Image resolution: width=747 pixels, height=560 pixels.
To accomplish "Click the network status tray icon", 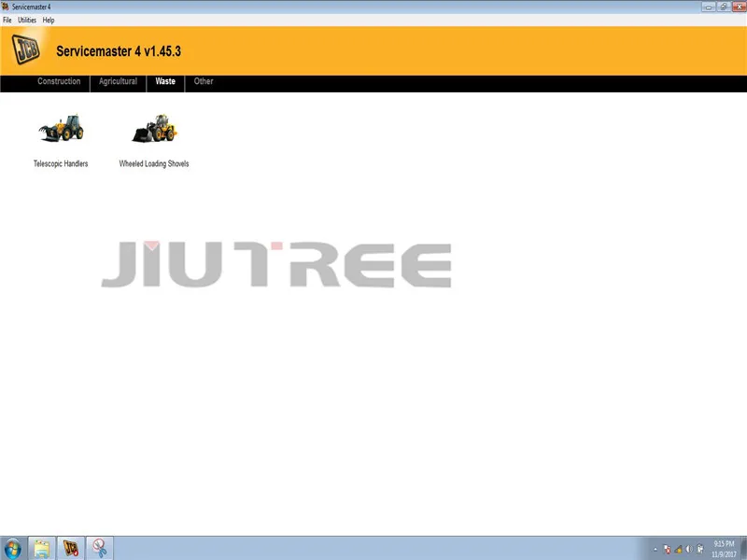I will (x=679, y=550).
